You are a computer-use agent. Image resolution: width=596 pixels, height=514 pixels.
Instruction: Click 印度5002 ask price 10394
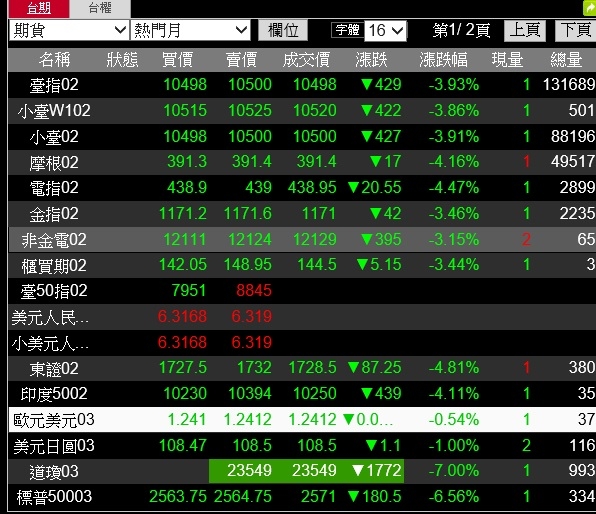point(250,393)
